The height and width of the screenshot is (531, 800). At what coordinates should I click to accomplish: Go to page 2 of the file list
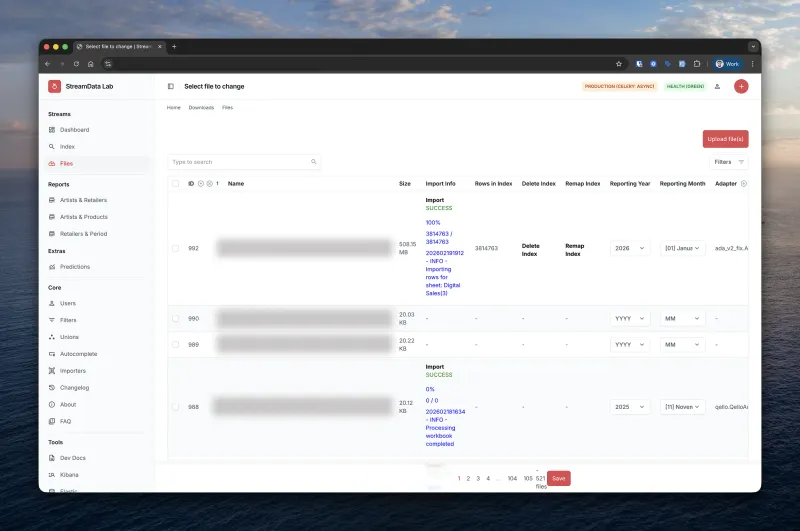pos(468,478)
